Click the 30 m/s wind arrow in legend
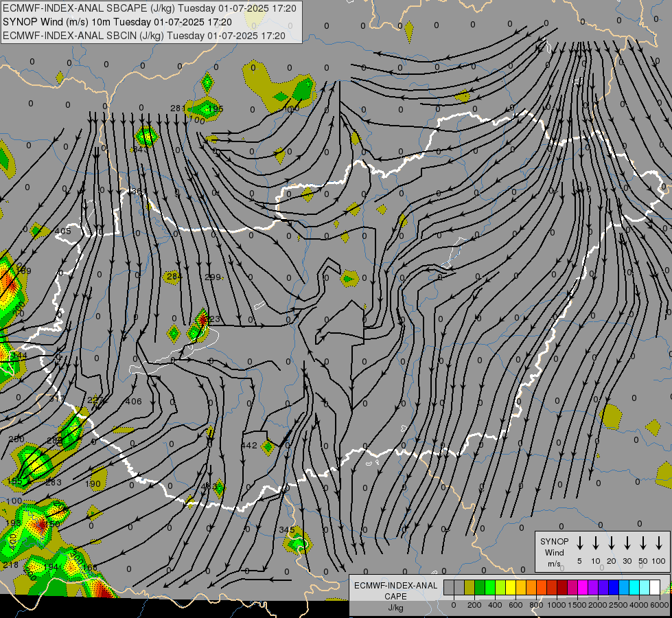The image size is (672, 618). pyautogui.click(x=627, y=542)
